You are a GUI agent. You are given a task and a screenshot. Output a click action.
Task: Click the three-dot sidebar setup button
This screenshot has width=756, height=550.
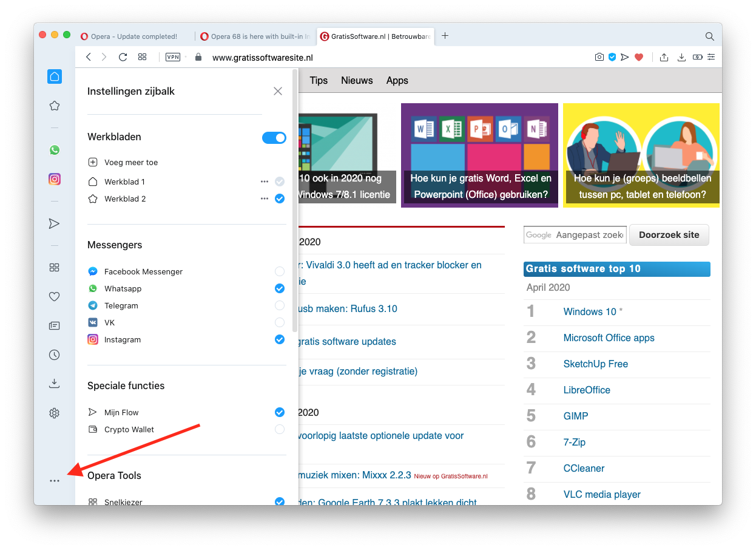tap(55, 481)
